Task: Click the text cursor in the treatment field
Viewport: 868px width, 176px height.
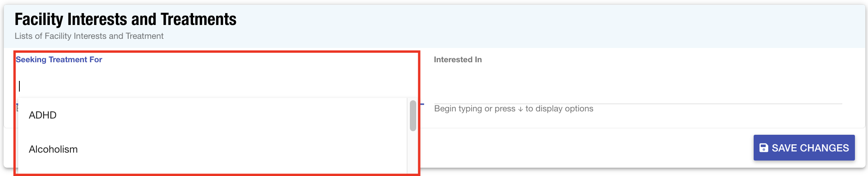Action: [x=19, y=86]
